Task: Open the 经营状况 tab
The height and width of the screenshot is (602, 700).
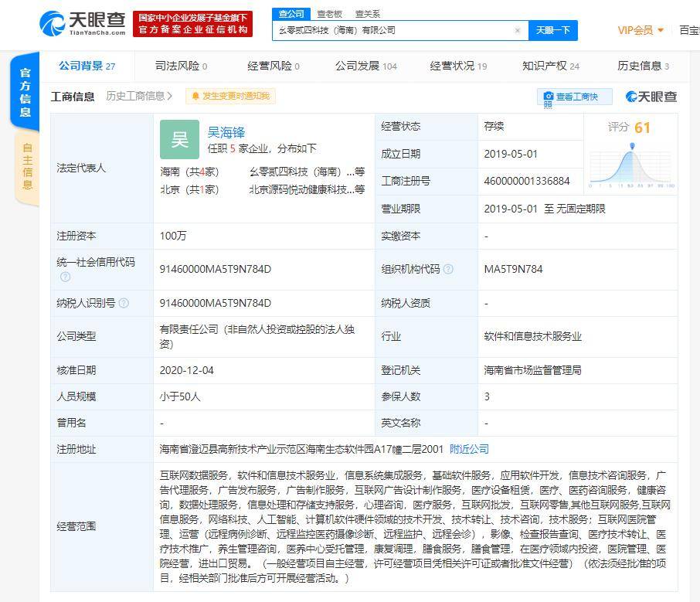Action: pyautogui.click(x=458, y=66)
